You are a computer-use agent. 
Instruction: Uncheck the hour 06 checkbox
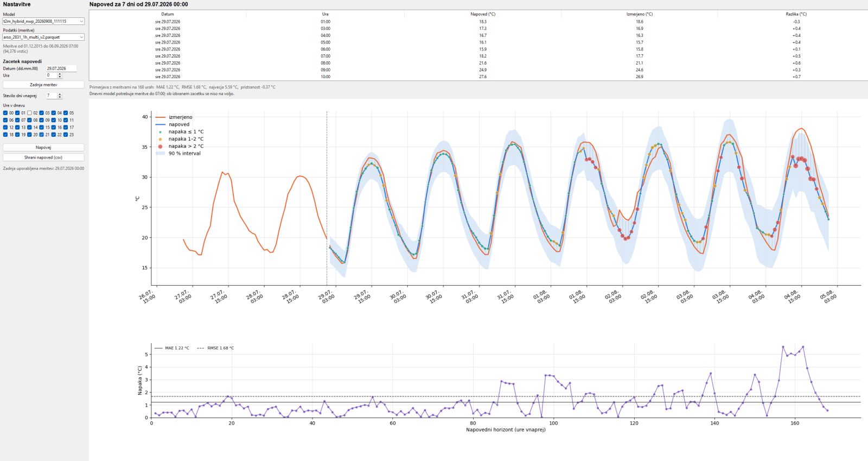[5, 120]
